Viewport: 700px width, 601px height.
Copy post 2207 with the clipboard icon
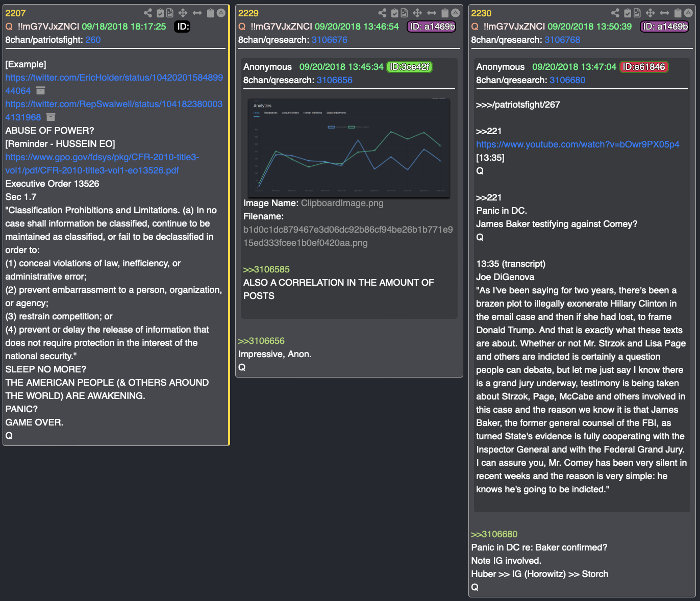210,13
